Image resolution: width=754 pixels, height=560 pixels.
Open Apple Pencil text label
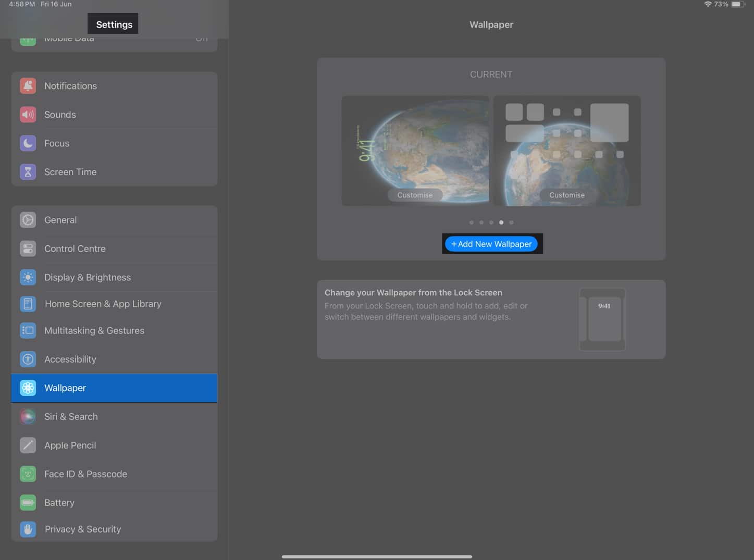click(70, 445)
